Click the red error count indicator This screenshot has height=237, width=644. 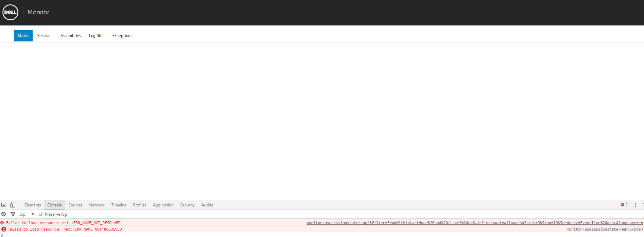(x=624, y=205)
